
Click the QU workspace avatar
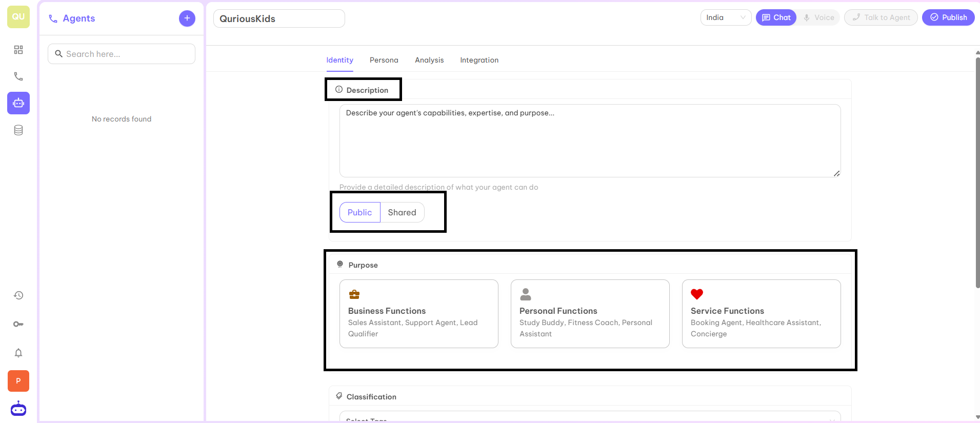click(18, 17)
